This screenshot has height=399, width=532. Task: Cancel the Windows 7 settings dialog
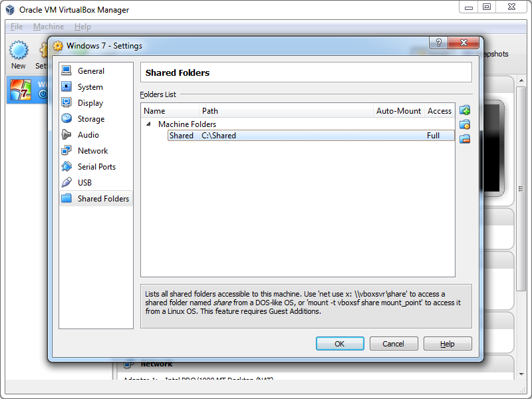pos(393,344)
